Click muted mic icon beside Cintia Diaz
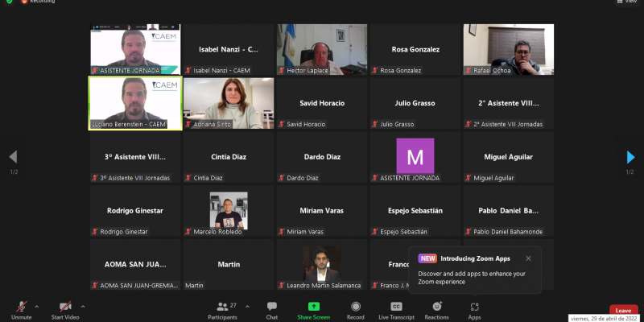This screenshot has width=644, height=322. click(x=188, y=178)
